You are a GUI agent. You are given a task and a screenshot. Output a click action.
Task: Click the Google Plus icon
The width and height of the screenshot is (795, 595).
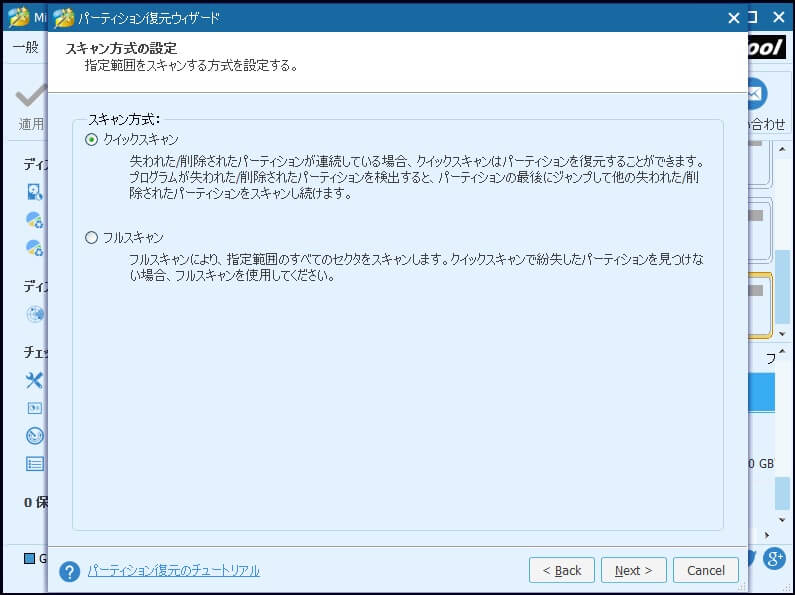[774, 558]
